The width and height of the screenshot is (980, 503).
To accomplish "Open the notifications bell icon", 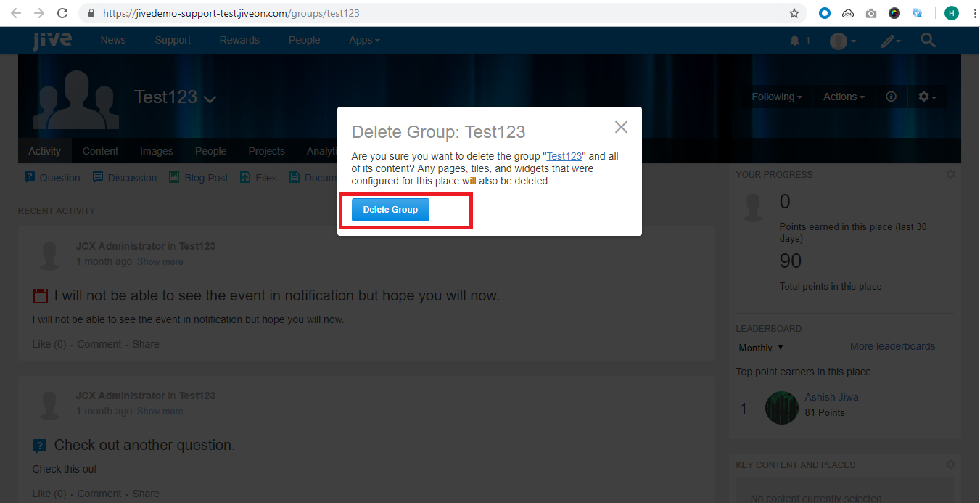I will [795, 41].
